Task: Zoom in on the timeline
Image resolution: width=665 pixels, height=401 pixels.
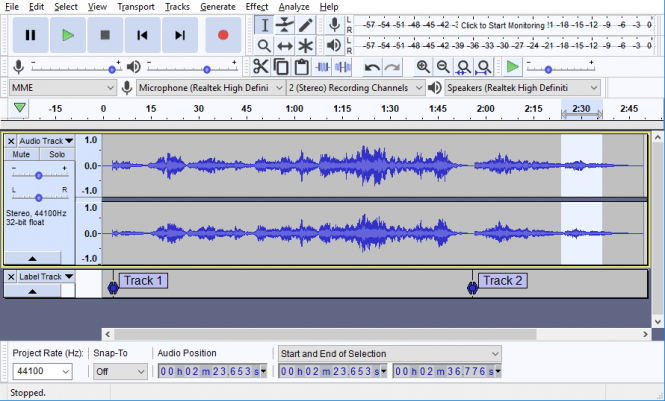Action: [x=422, y=67]
